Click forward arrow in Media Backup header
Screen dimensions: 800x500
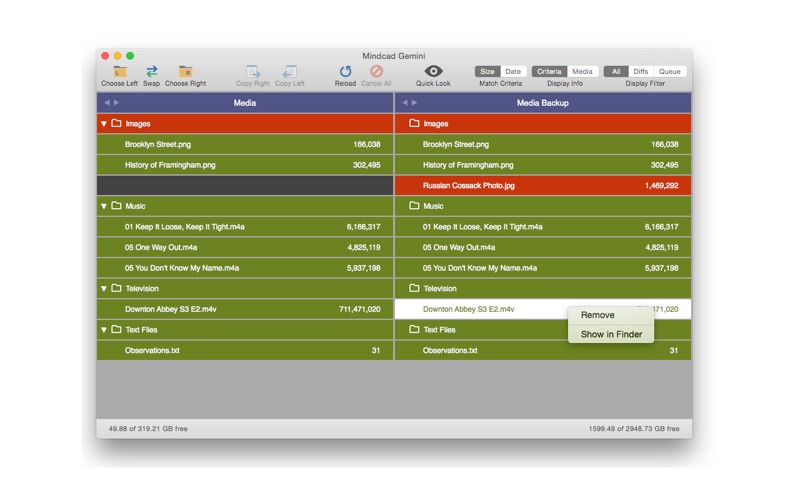tap(414, 103)
